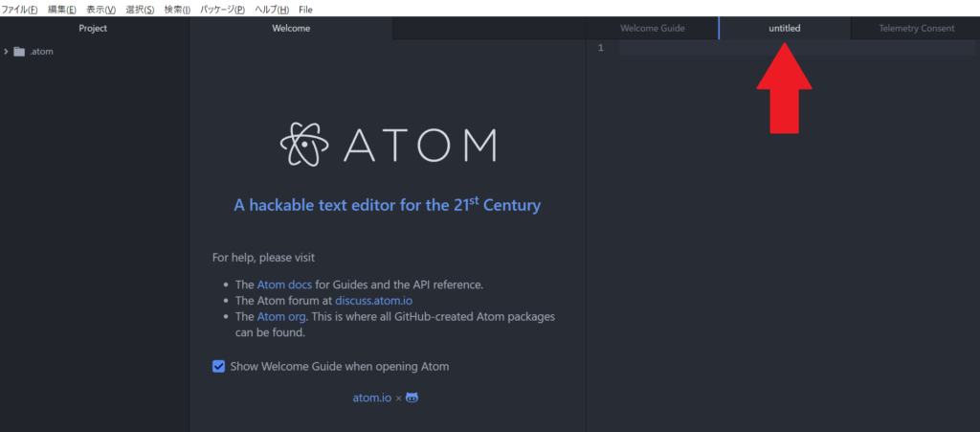Switch to the Welcome Guide tab
The height and width of the screenshot is (432, 980).
tap(653, 28)
